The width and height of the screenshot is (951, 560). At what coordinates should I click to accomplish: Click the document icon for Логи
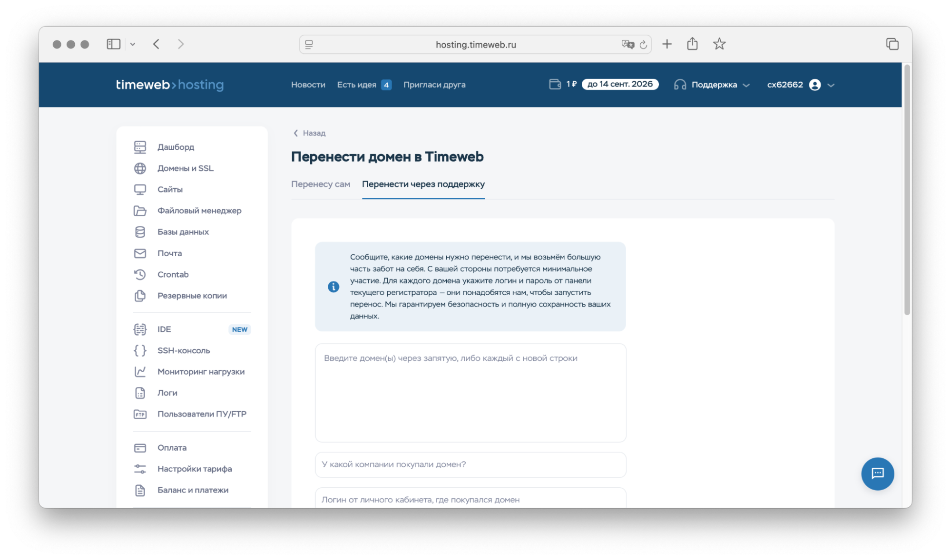click(x=140, y=393)
